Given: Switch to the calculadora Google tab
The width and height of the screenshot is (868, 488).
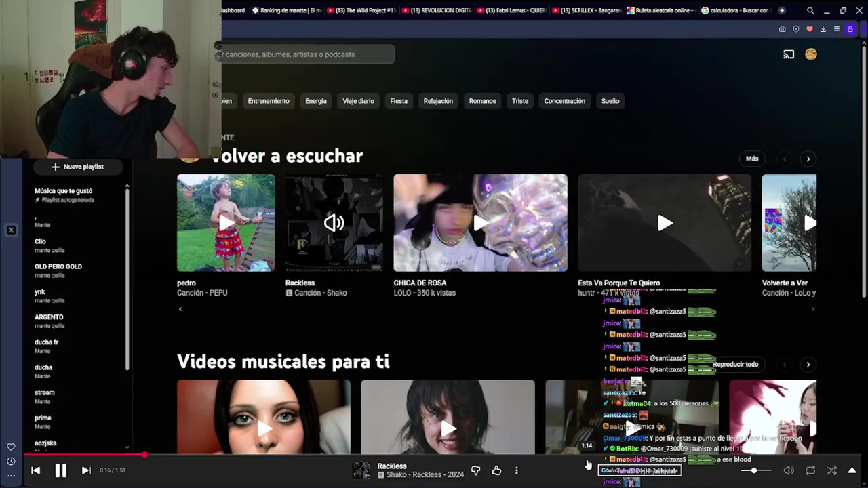Looking at the screenshot, I should [736, 10].
